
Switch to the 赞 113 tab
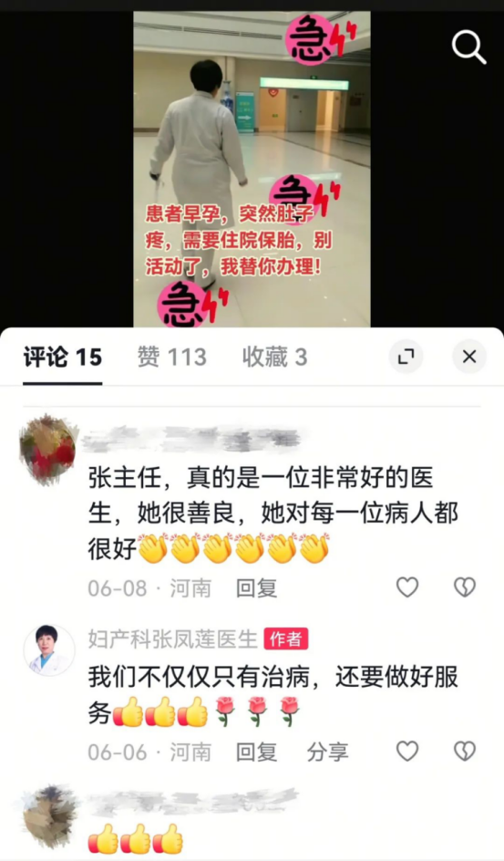(171, 358)
